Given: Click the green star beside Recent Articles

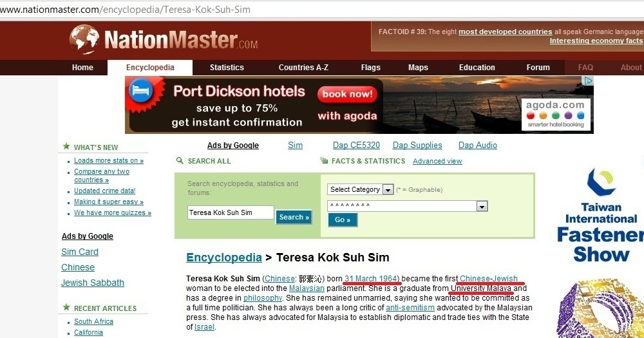Looking at the screenshot, I should (x=66, y=307).
